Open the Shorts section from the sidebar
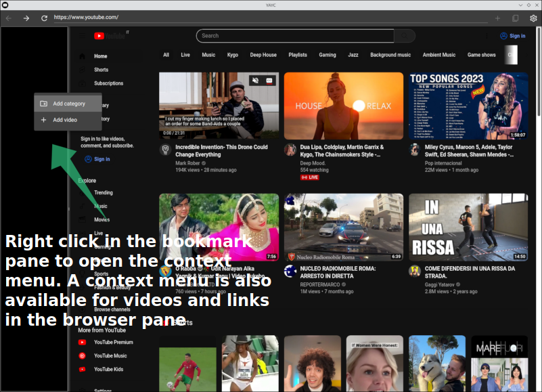 pos(101,70)
